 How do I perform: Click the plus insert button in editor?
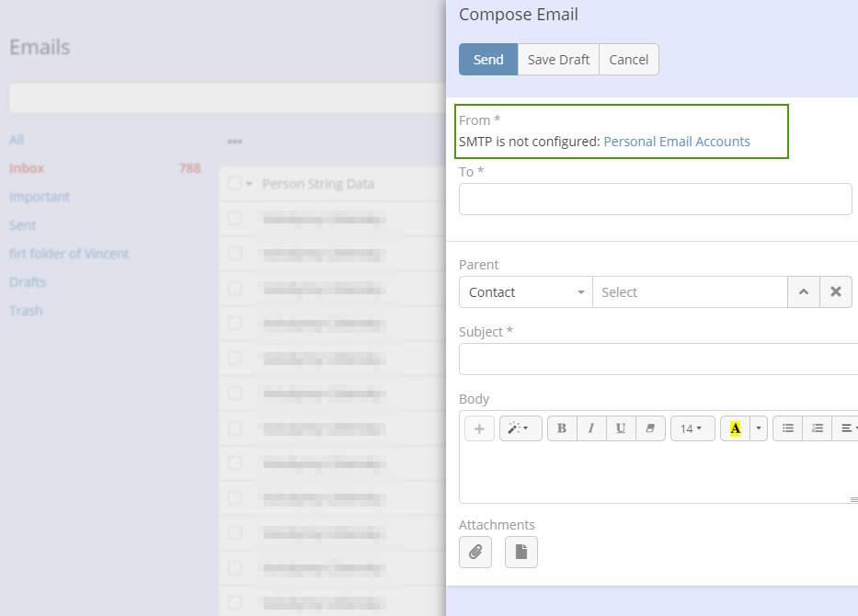pyautogui.click(x=479, y=428)
